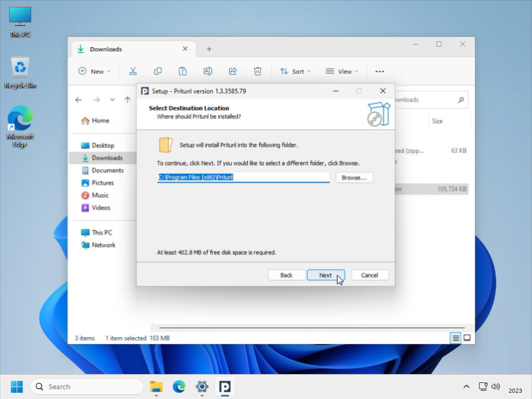Image resolution: width=532 pixels, height=399 pixels.
Task: Switch to large thumbnails view icon
Action: click(x=467, y=338)
